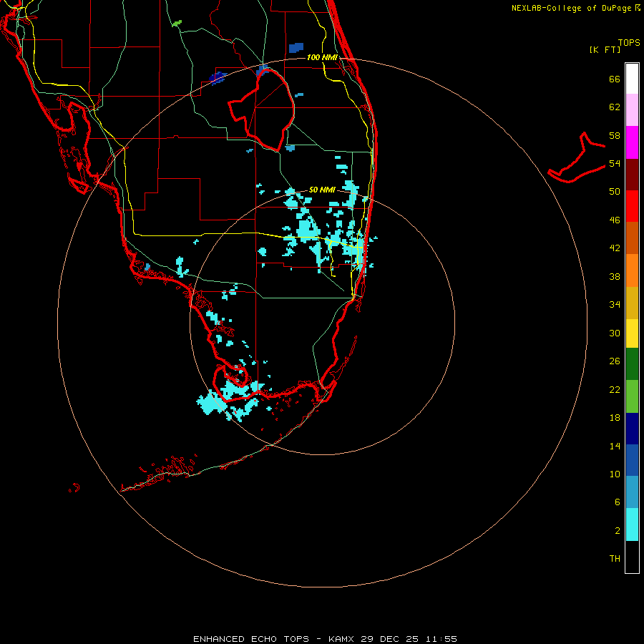644x644 pixels.
Task: Click the Lake Okeechobee outline on the map
Action: pyautogui.click(x=262, y=110)
